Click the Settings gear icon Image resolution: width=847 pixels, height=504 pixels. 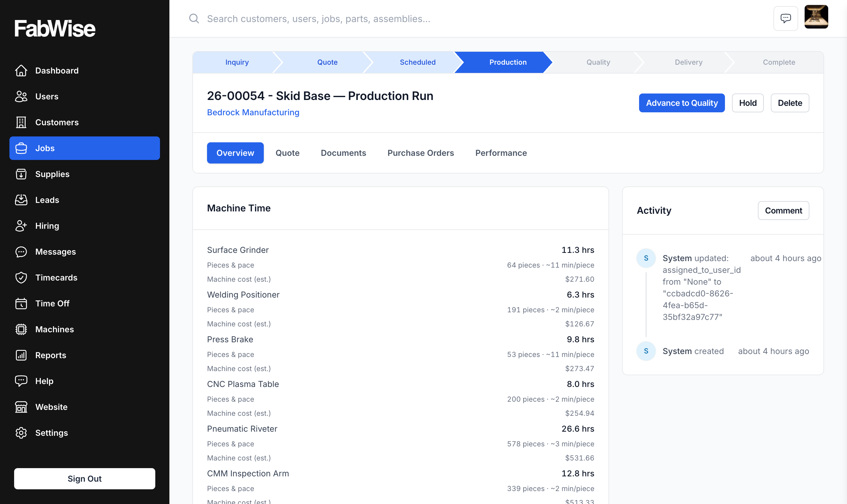21,433
